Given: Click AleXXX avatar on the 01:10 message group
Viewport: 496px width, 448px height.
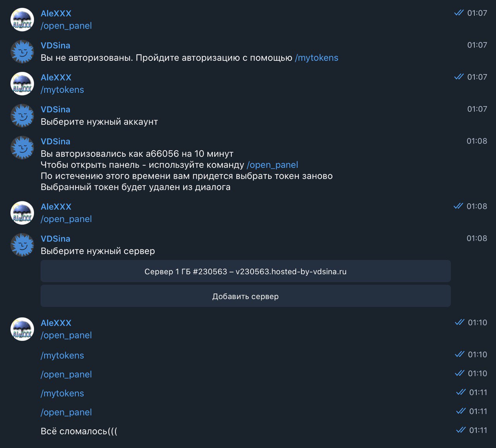Looking at the screenshot, I should (22, 329).
